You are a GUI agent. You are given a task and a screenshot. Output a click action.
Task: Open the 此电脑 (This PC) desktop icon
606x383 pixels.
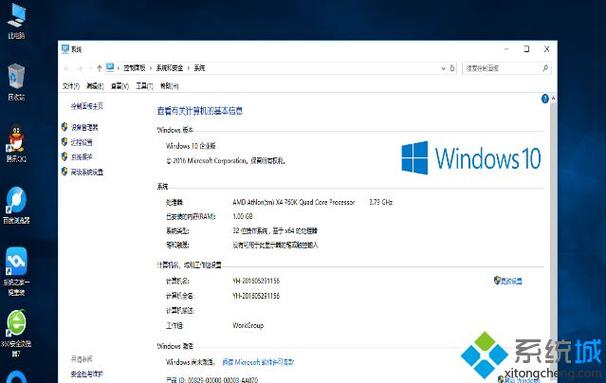pyautogui.click(x=16, y=20)
